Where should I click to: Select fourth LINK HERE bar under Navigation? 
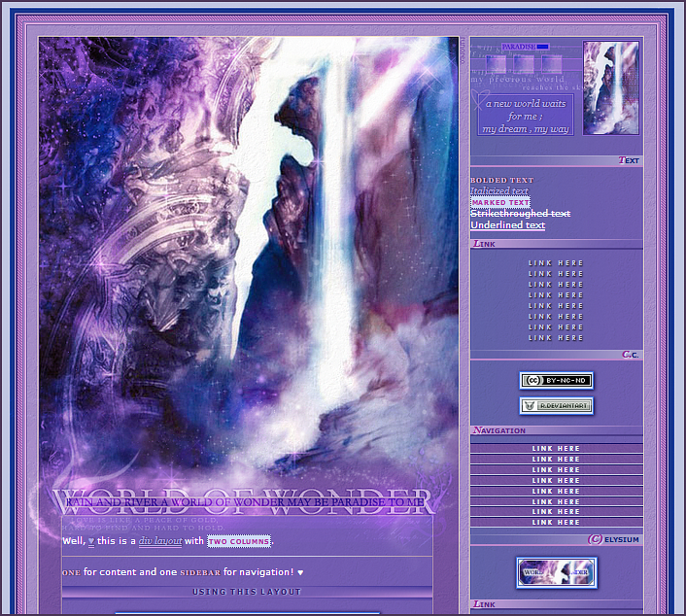pos(556,480)
